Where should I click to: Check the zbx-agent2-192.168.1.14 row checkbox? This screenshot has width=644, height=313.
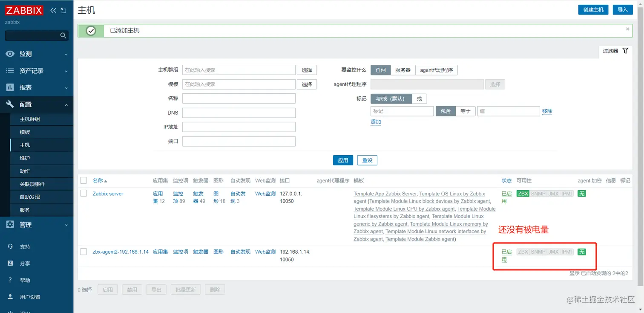coord(83,252)
